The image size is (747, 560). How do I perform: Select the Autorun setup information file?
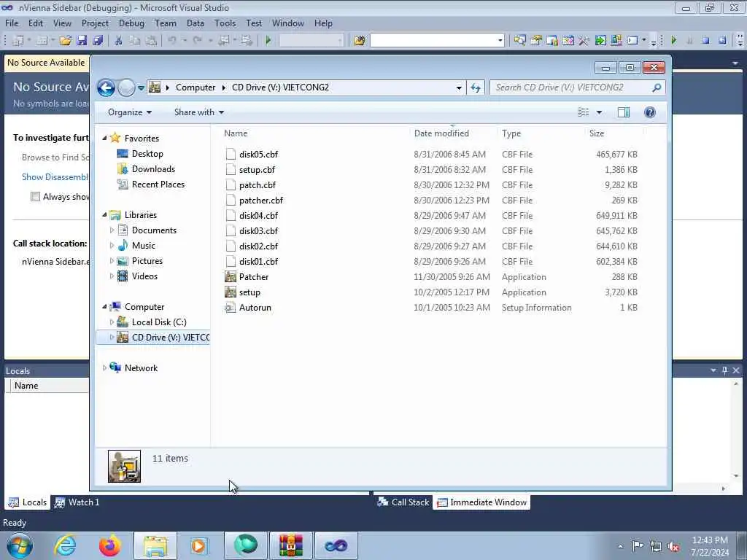(255, 308)
